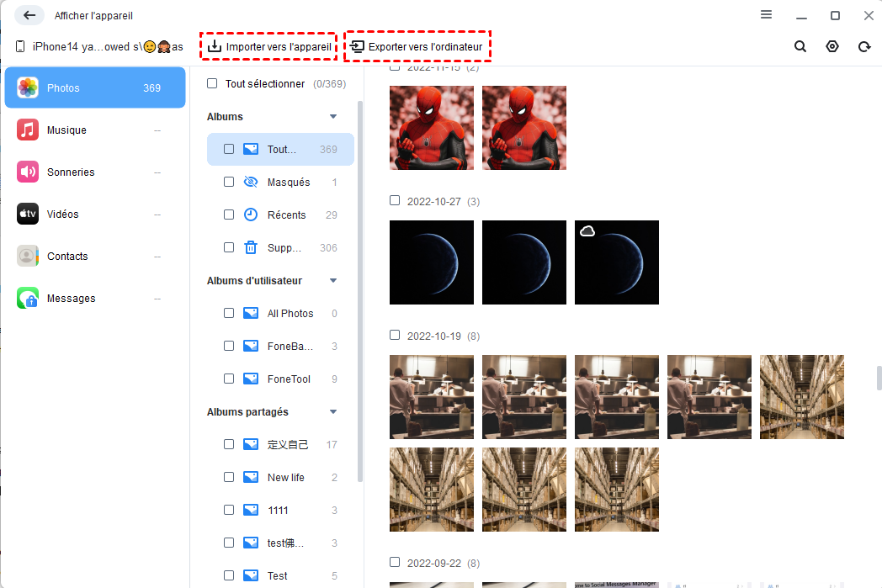Viewport: 882px width, 588px height.
Task: Click the Messages icon
Action: 28,298
